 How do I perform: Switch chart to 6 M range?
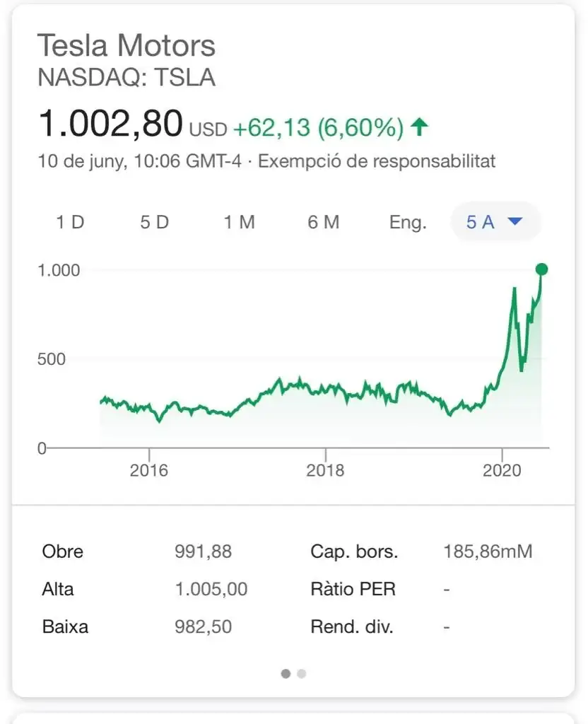tap(324, 222)
